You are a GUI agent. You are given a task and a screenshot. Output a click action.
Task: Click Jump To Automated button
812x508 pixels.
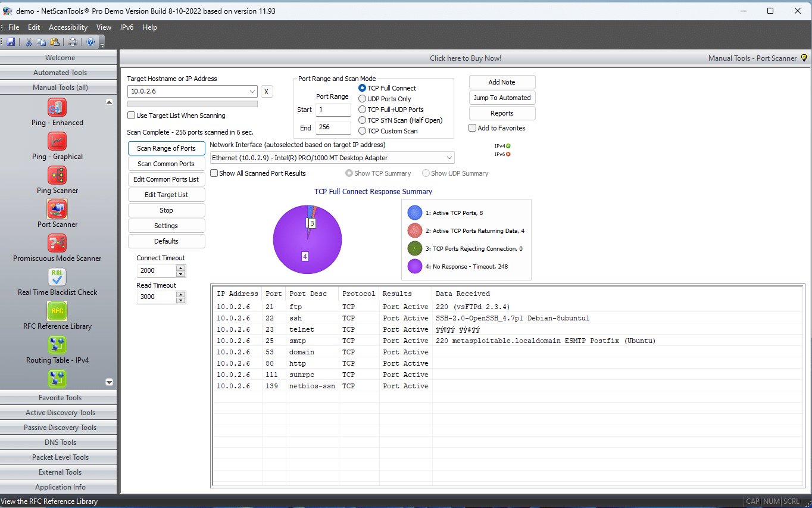tap(502, 98)
